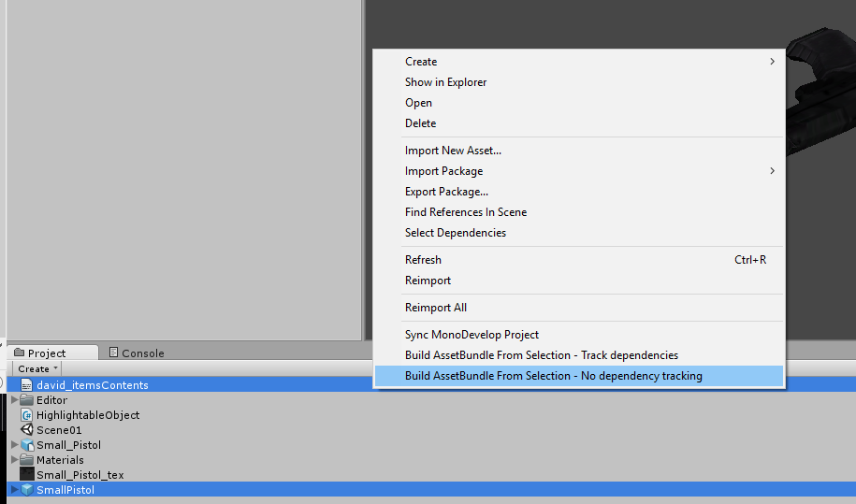Click the Editor folder icon
856x504 pixels.
[26, 400]
